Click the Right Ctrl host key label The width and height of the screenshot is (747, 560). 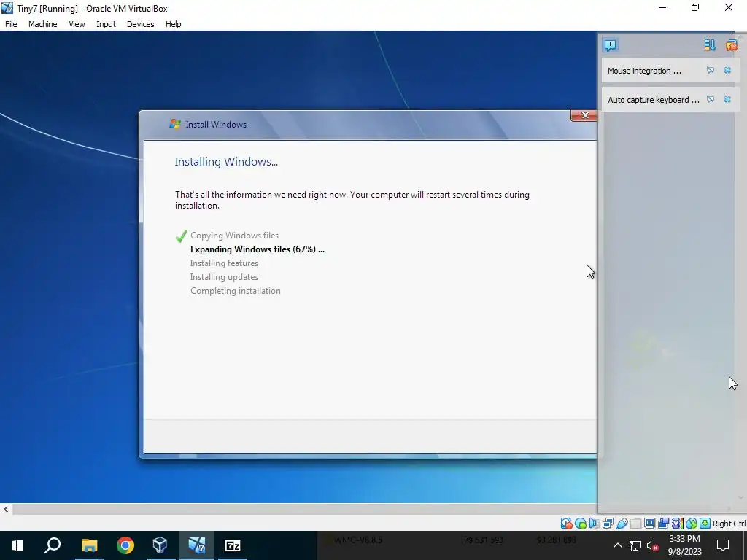click(x=729, y=524)
